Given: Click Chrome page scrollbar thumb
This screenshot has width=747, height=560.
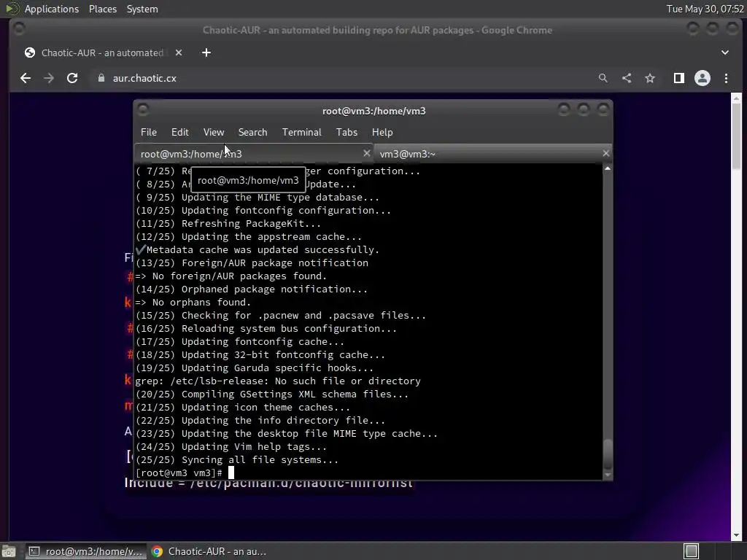Looking at the screenshot, I should [736, 136].
